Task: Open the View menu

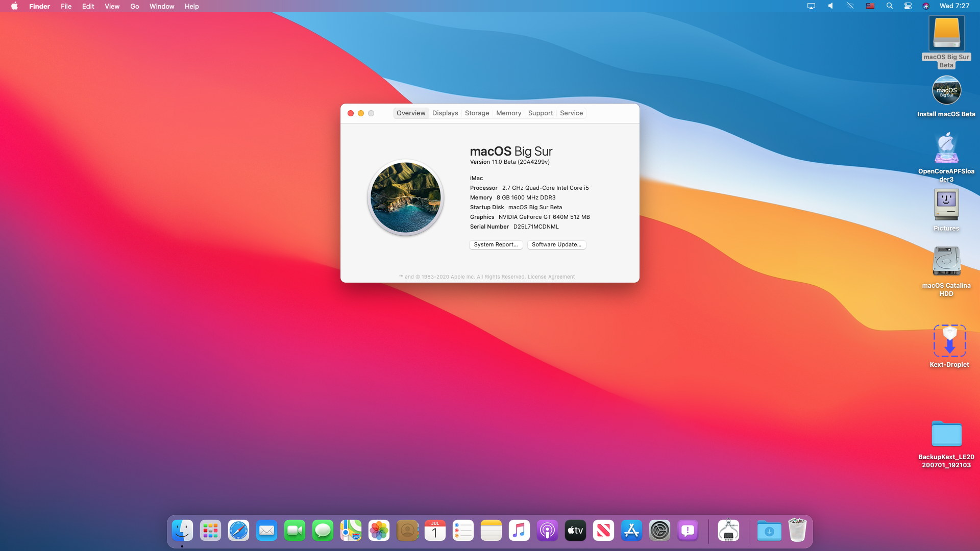Action: tap(112, 6)
